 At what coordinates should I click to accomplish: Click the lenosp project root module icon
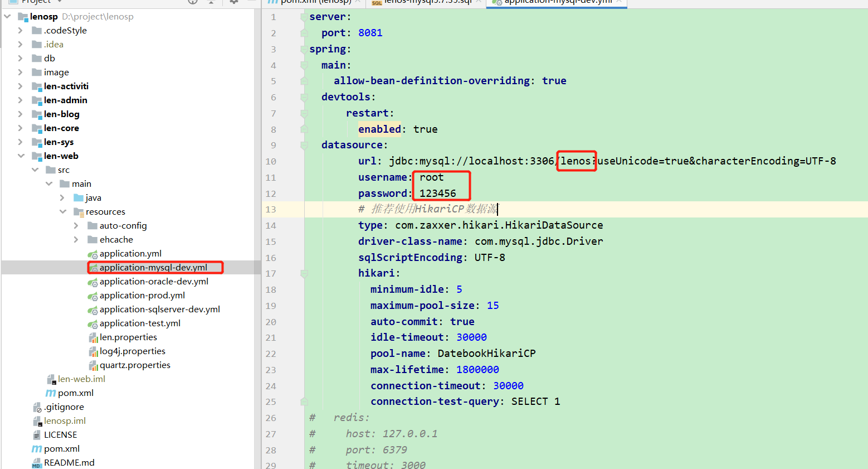pyautogui.click(x=23, y=17)
